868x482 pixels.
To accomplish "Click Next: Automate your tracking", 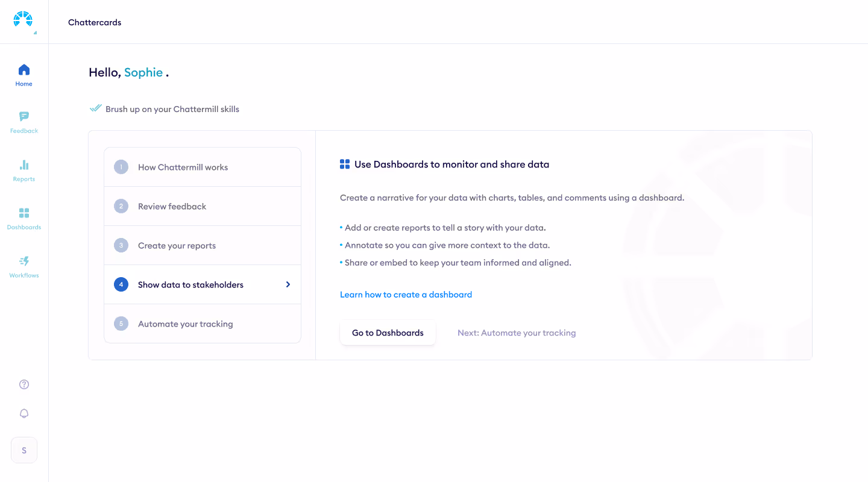I will click(x=517, y=333).
